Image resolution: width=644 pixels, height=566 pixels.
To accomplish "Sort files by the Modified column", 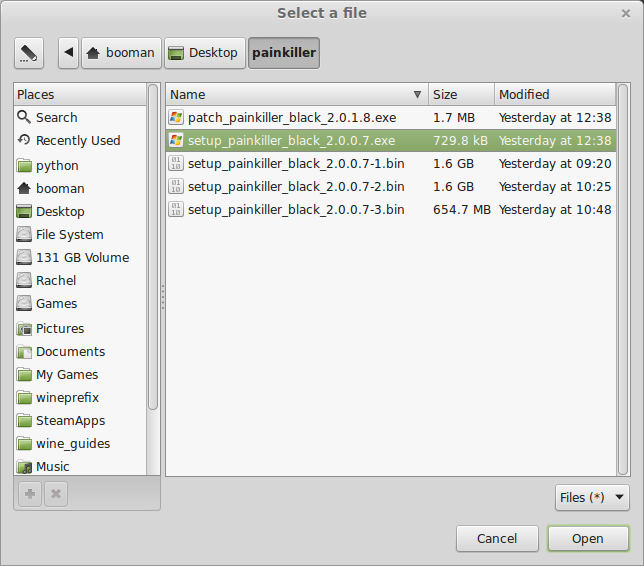I will coord(555,94).
